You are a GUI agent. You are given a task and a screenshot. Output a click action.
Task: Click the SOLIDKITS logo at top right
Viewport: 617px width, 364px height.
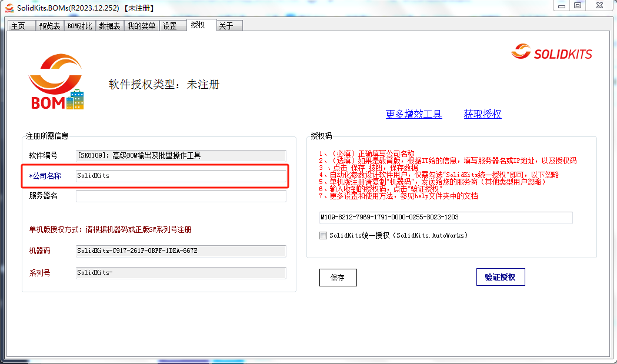coord(551,52)
